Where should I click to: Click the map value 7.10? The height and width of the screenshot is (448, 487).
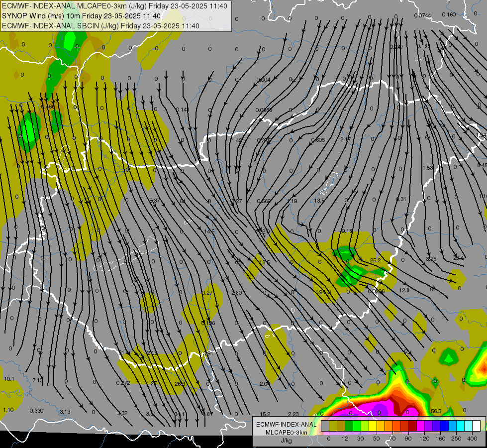pyautogui.click(x=38, y=380)
